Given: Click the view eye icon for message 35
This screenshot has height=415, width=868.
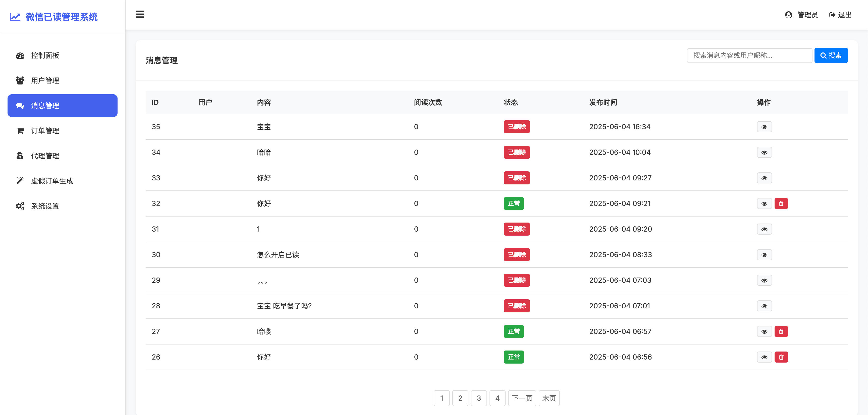Looking at the screenshot, I should tap(764, 127).
